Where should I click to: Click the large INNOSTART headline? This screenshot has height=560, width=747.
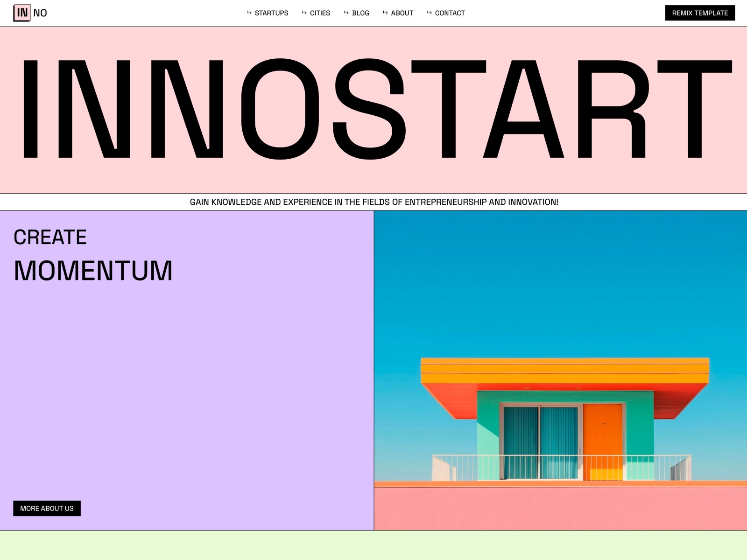(373, 109)
